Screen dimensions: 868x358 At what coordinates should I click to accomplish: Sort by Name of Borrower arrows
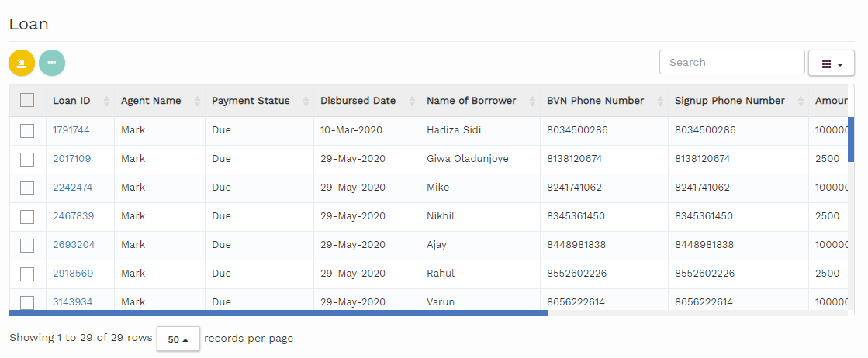(x=532, y=101)
